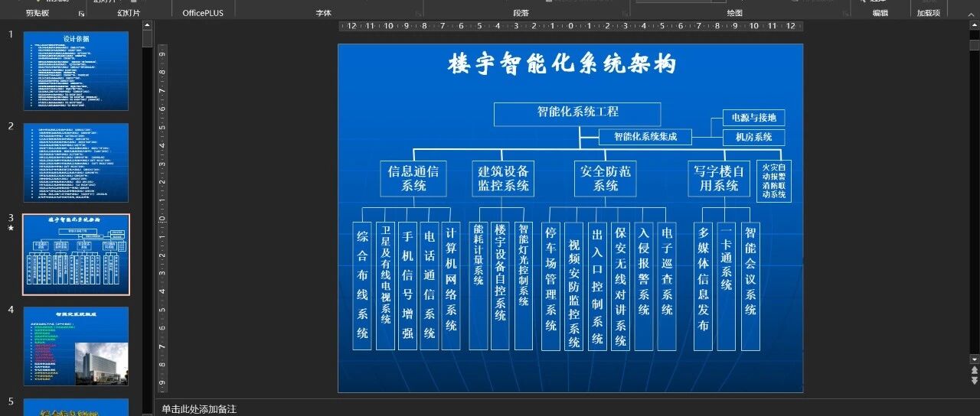Select the 计算机网络系统 vertical box
The image size is (980, 416).
point(451,286)
